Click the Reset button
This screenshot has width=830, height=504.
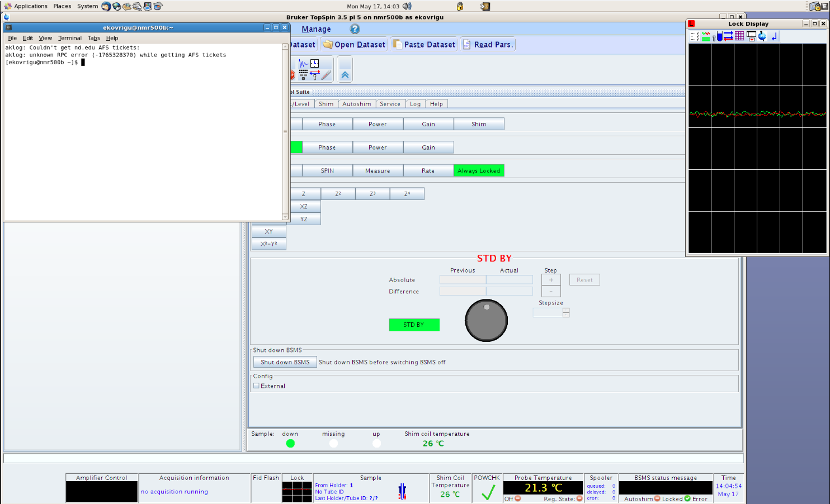[x=584, y=280]
